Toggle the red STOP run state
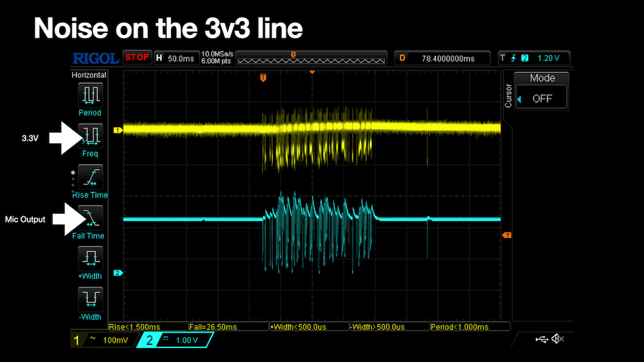This screenshot has width=644, height=362. tap(138, 58)
